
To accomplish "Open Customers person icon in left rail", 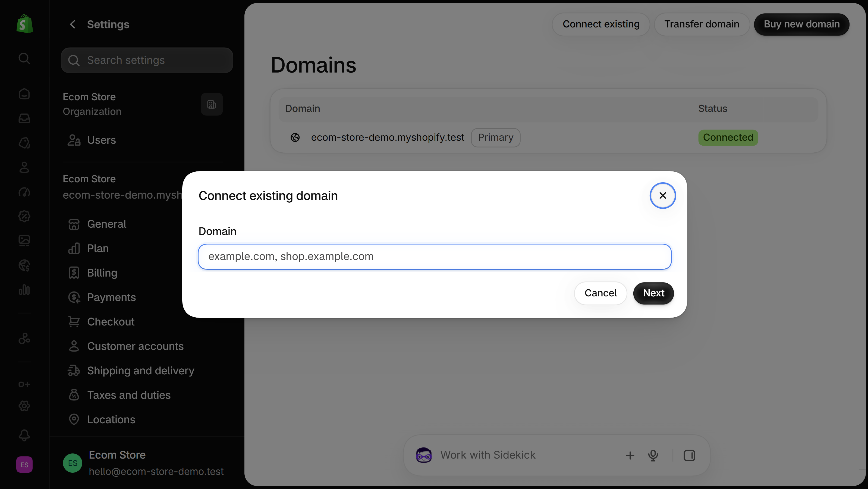I will tap(24, 167).
